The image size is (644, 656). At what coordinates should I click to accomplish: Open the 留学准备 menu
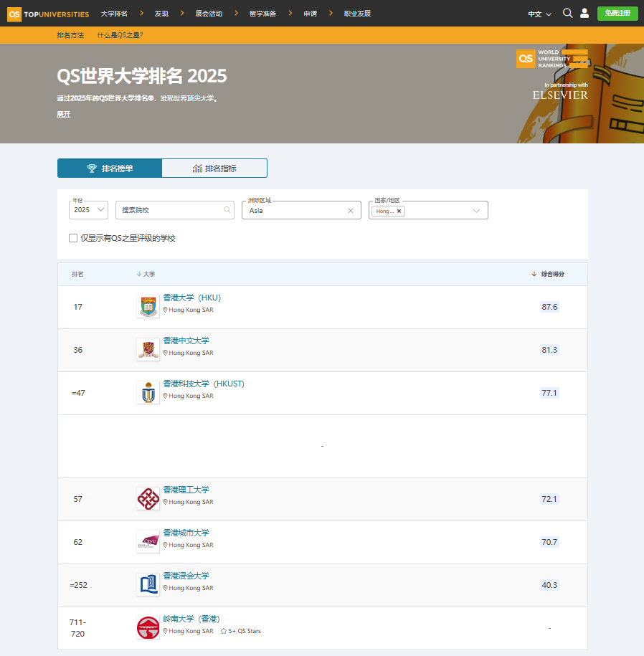coord(262,14)
